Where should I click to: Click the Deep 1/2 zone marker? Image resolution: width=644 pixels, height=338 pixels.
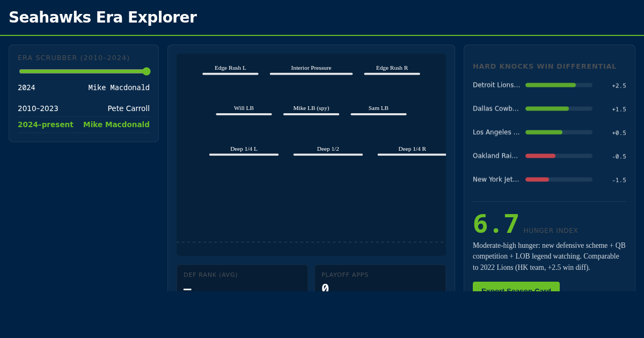point(328,150)
